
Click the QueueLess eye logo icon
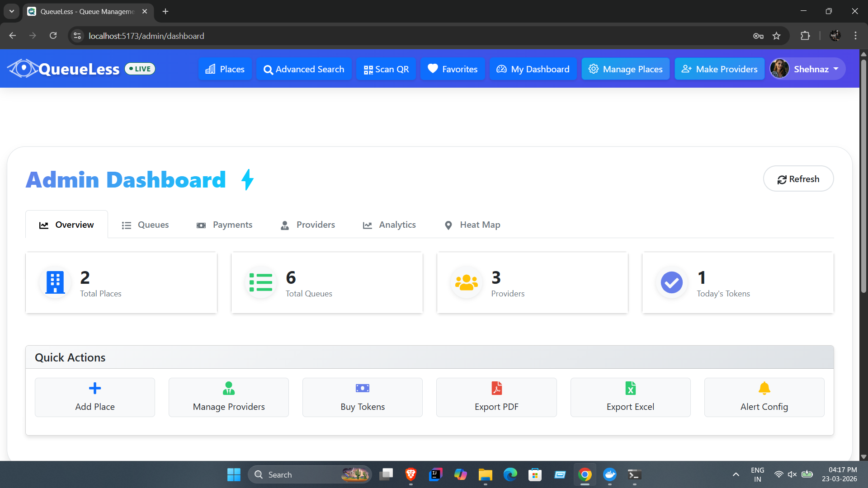click(23, 69)
